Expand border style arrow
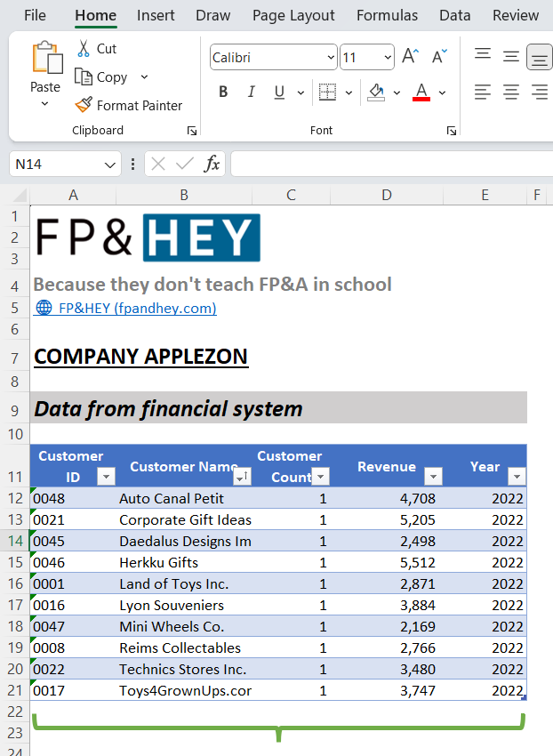Viewport: 553px width, 756px height. (349, 92)
